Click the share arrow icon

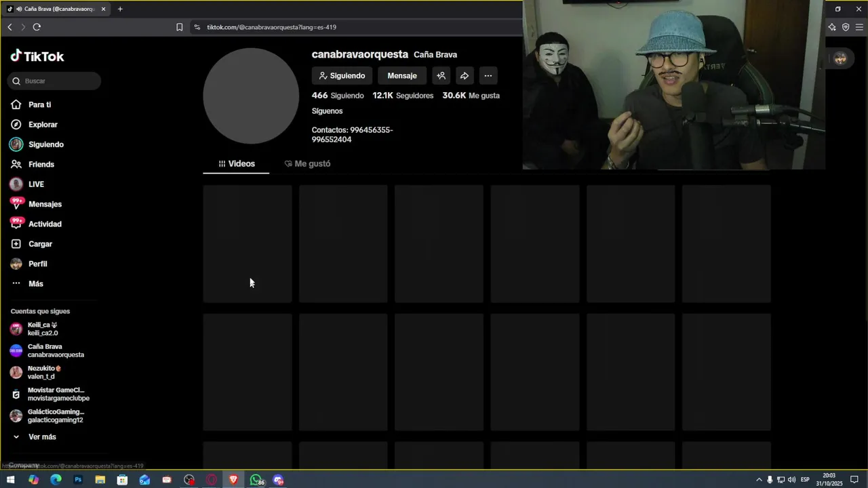465,76
